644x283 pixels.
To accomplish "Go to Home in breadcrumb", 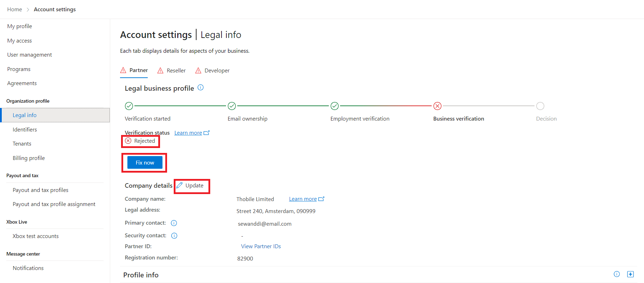I will (14, 9).
